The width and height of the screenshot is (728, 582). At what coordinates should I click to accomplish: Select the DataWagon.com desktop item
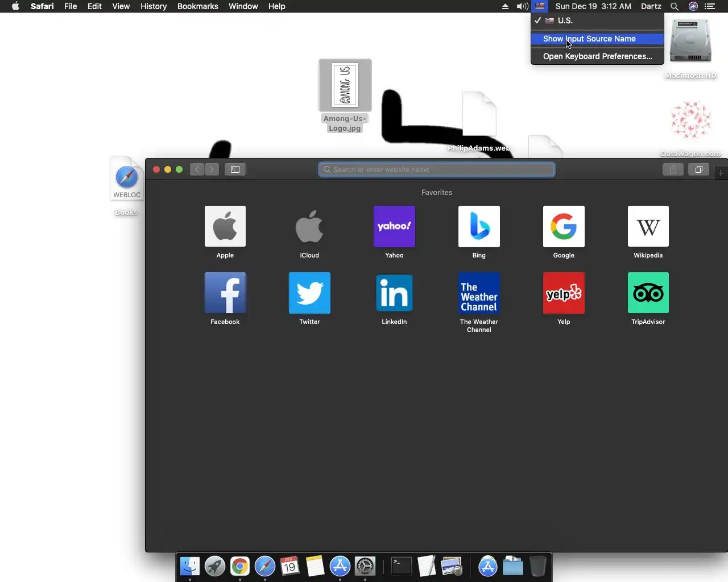point(690,128)
